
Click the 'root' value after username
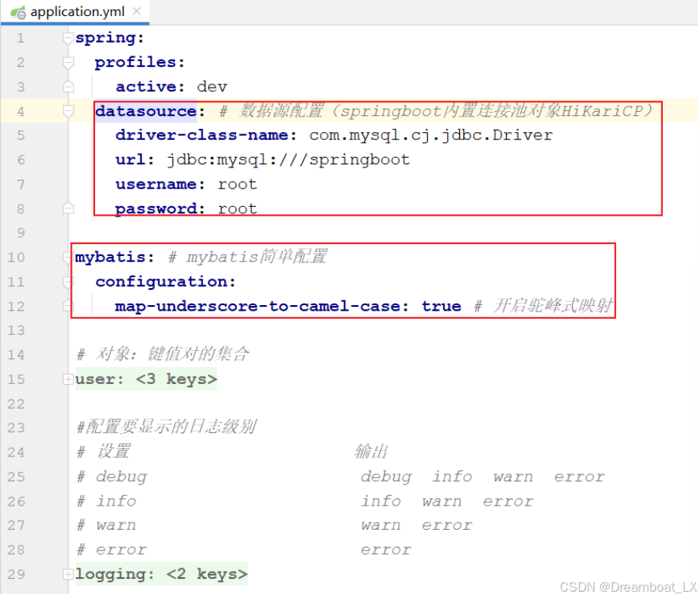tap(238, 184)
